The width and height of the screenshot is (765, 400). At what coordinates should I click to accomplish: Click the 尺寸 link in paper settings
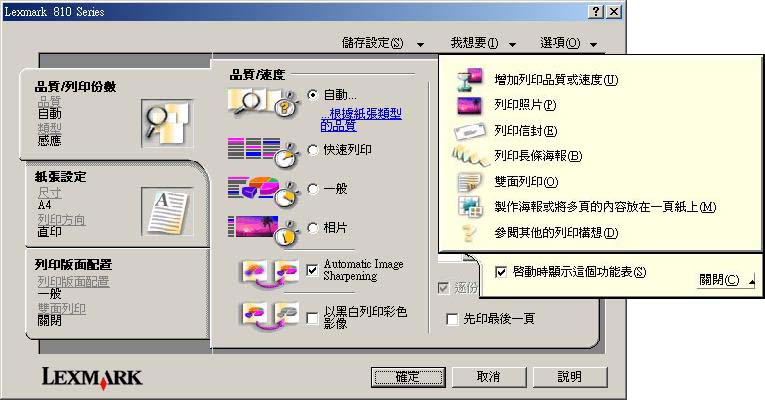point(49,193)
